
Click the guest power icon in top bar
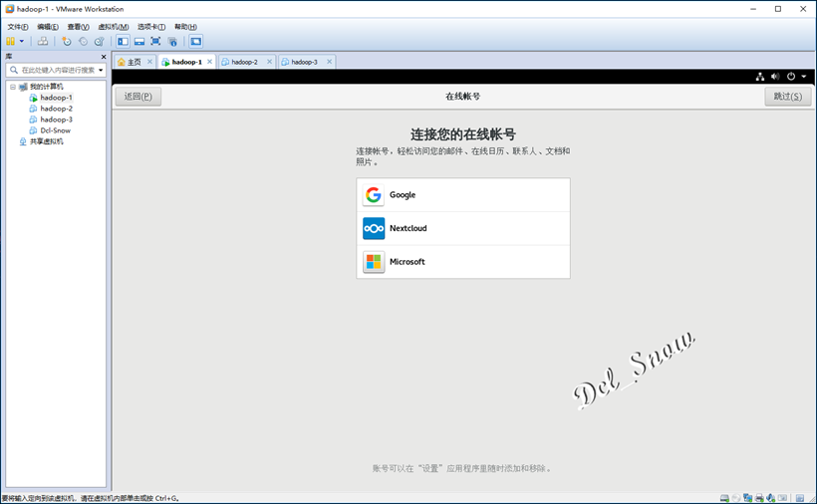pyautogui.click(x=791, y=77)
